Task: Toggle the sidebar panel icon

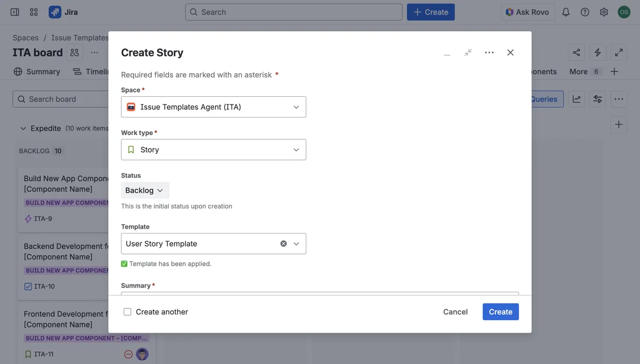Action: pyautogui.click(x=15, y=12)
